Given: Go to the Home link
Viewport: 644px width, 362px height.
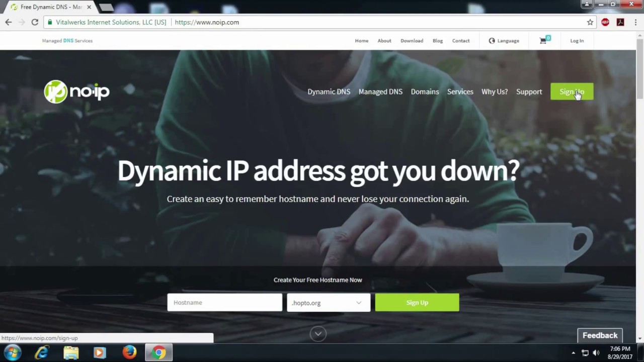Looking at the screenshot, I should click(361, 41).
